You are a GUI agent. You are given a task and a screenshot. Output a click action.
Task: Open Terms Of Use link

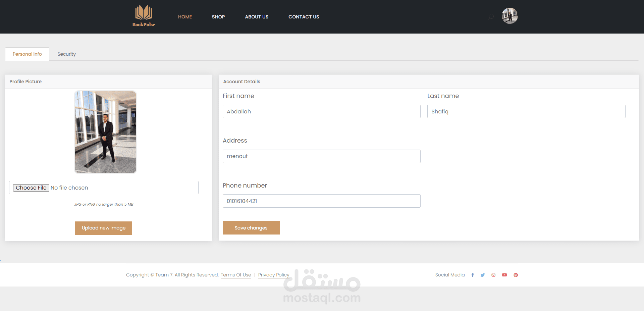click(x=236, y=275)
